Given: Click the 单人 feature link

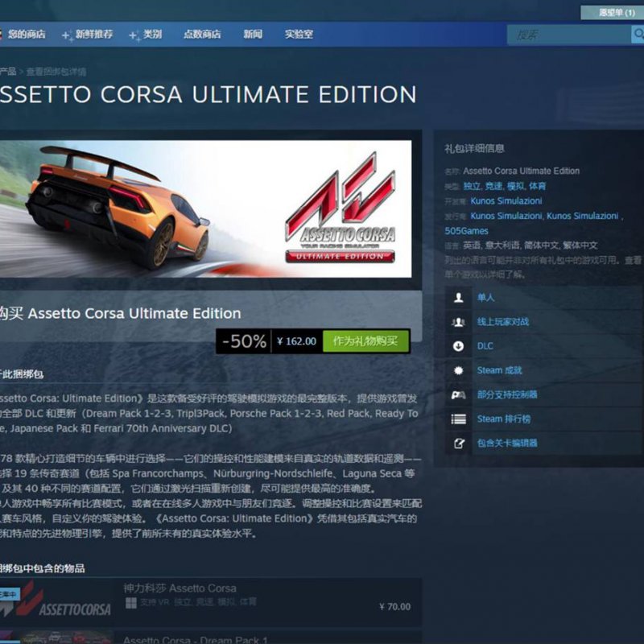Looking at the screenshot, I should (x=485, y=297).
